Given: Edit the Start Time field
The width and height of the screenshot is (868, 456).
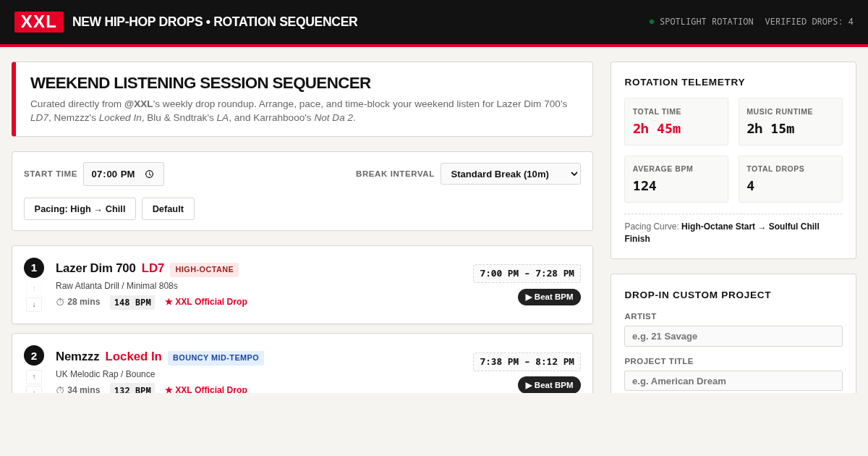Looking at the screenshot, I should [124, 174].
